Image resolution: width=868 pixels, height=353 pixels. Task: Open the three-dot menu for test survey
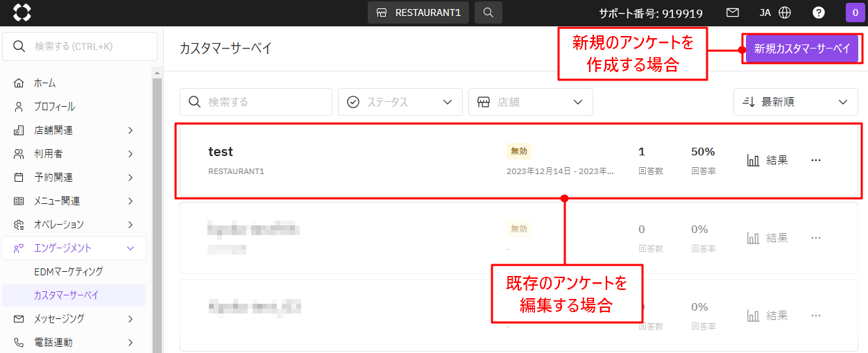[x=816, y=160]
